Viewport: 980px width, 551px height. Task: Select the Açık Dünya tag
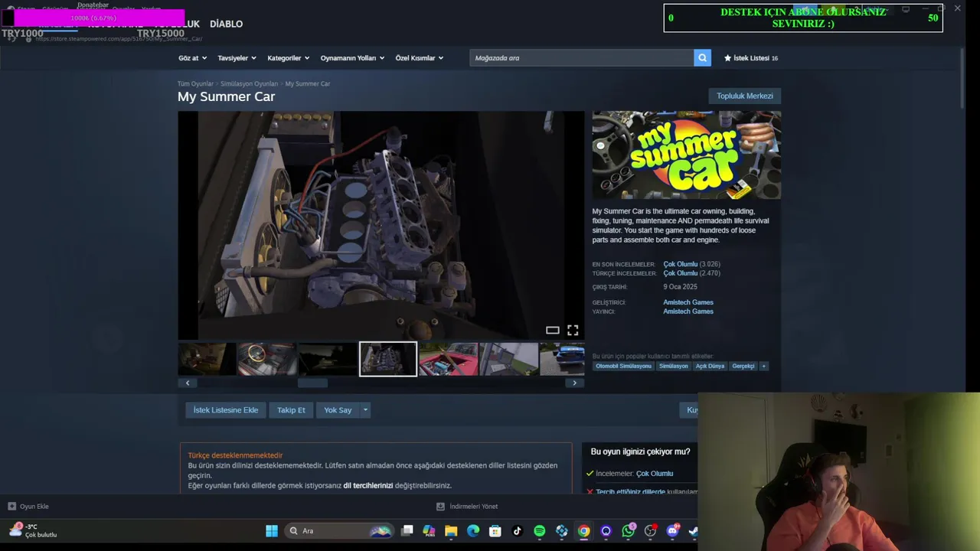pyautogui.click(x=710, y=366)
